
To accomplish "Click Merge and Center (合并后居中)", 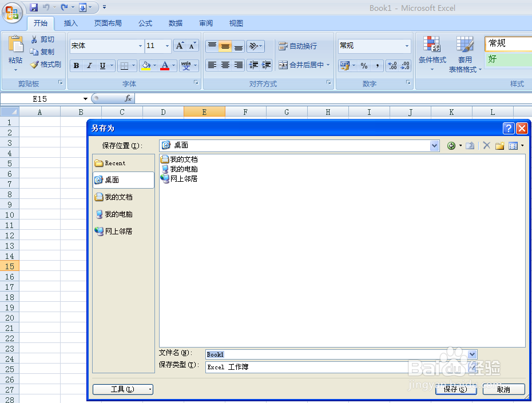I will 301,65.
